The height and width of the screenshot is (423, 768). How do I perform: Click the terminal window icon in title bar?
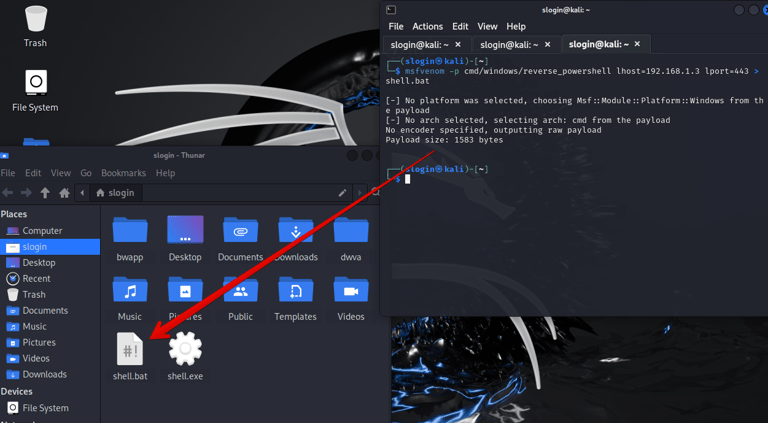(x=391, y=10)
